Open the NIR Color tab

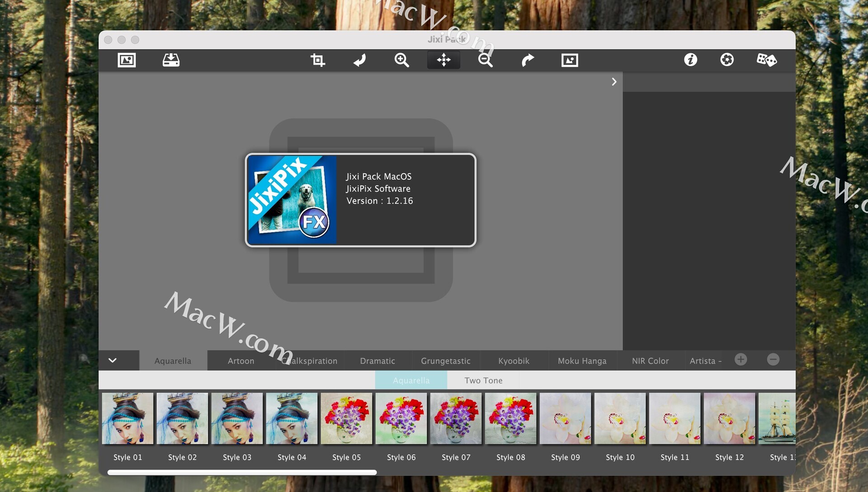coord(651,361)
